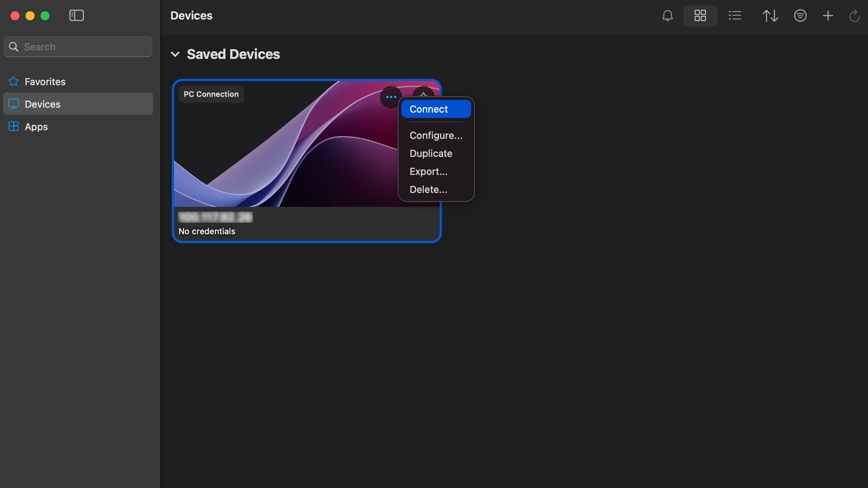Open device actions via the three-dots button
This screenshot has width=868, height=488.
pos(391,97)
